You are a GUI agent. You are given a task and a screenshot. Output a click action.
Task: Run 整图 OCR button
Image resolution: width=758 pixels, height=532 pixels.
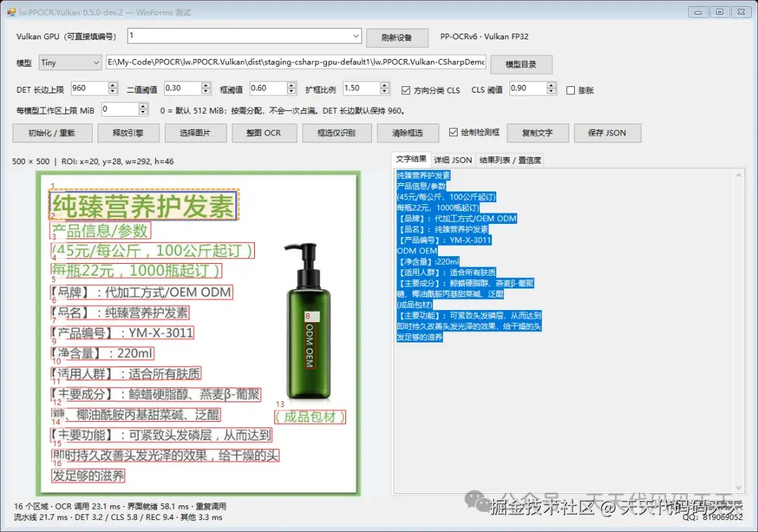pyautogui.click(x=264, y=133)
